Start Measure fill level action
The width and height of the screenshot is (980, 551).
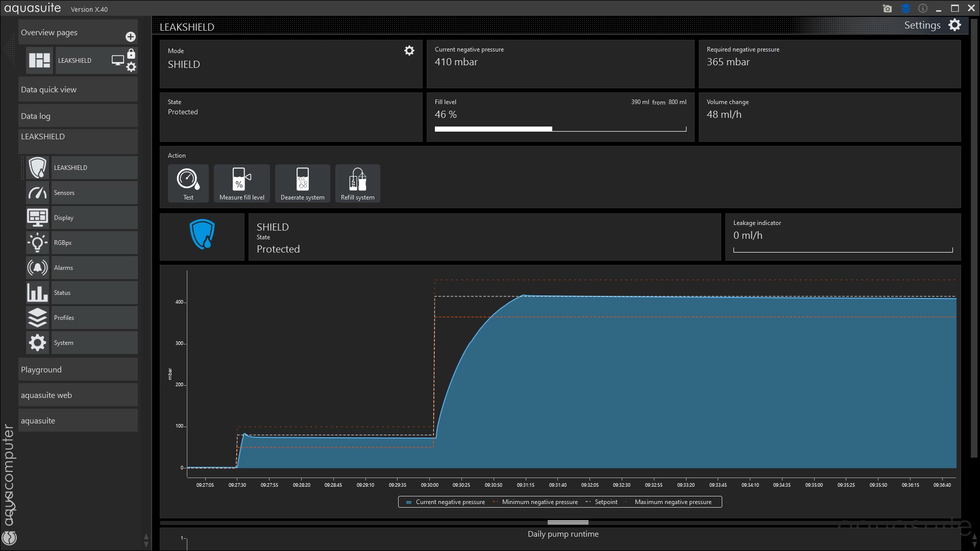click(x=242, y=183)
